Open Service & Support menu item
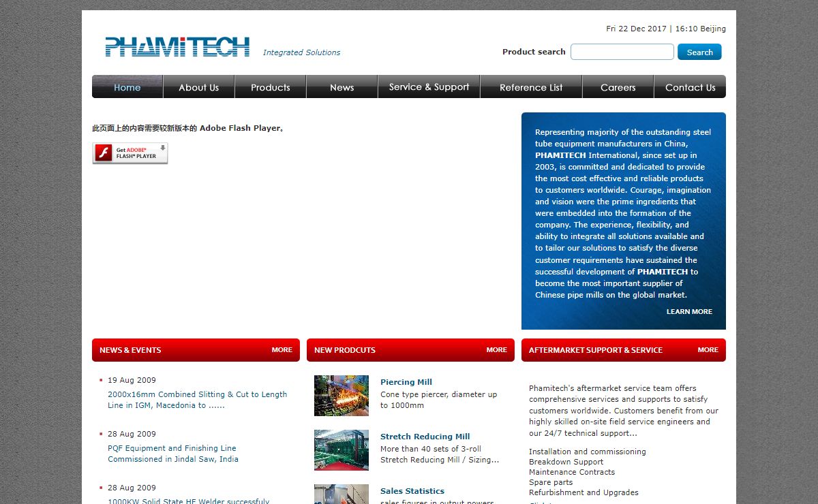The width and height of the screenshot is (818, 504). coord(429,87)
